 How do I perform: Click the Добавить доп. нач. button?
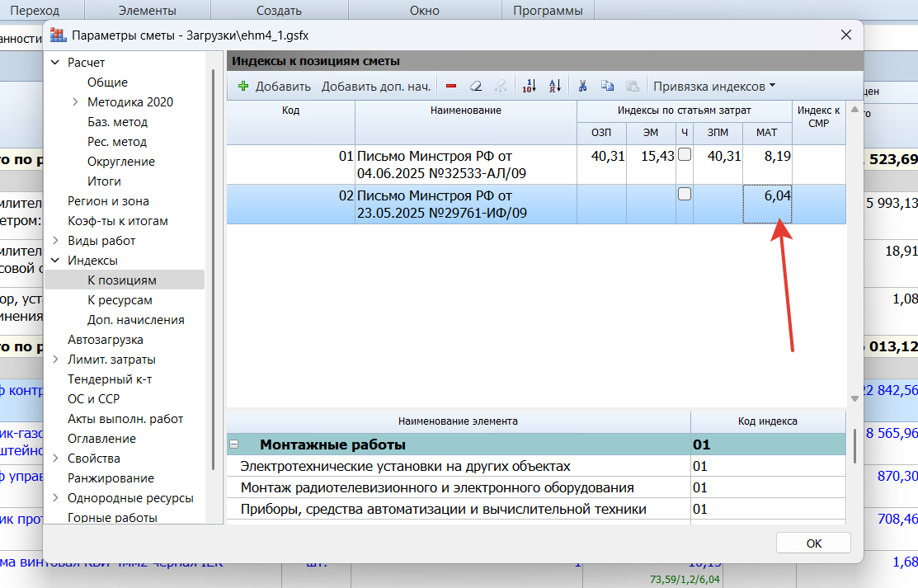[x=376, y=86]
